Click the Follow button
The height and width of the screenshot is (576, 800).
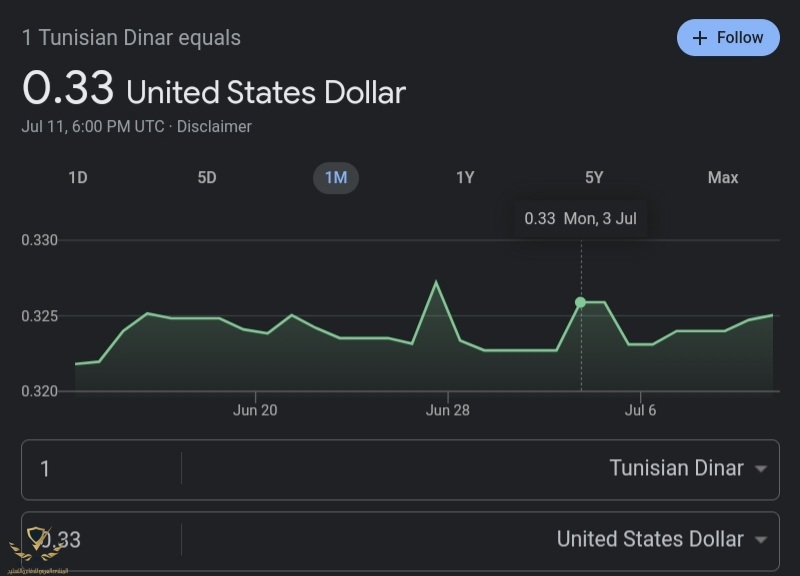coord(728,38)
